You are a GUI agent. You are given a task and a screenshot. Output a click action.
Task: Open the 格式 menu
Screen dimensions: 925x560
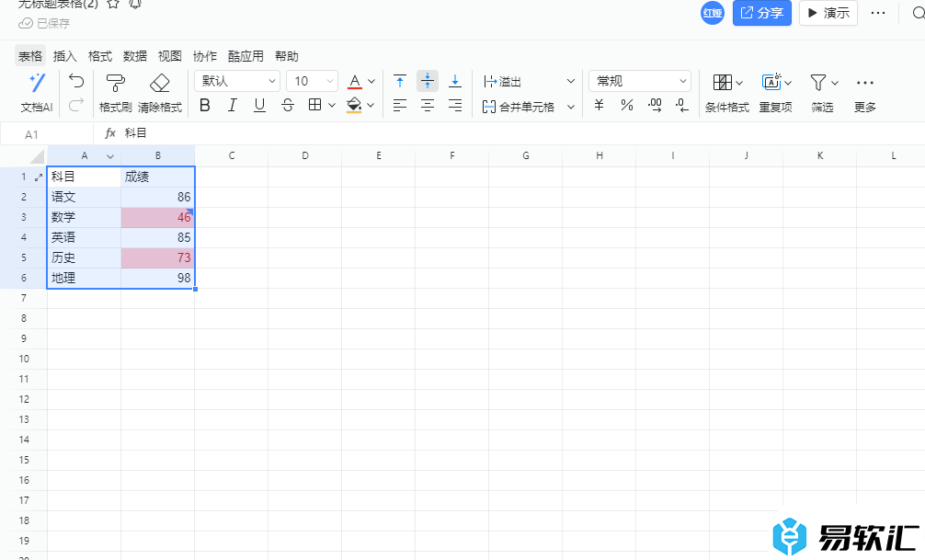point(99,56)
